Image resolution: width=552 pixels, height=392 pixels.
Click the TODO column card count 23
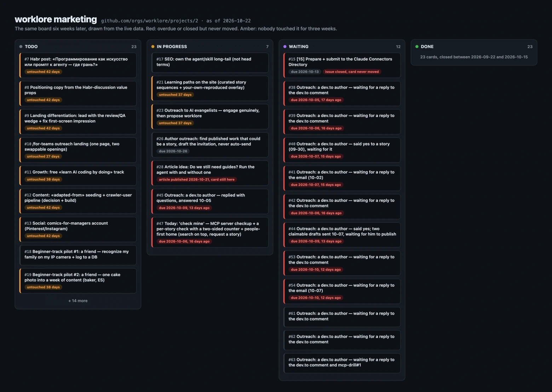pos(134,47)
